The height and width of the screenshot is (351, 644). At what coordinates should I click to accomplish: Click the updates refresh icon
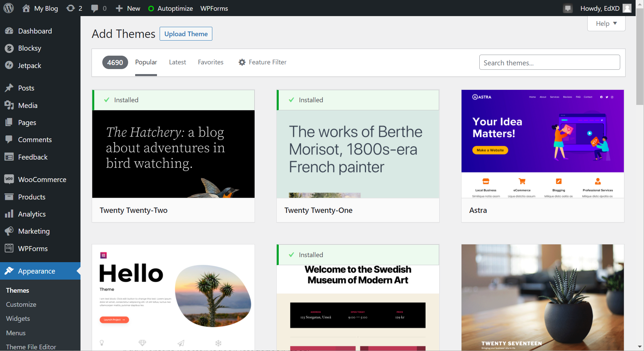[70, 8]
